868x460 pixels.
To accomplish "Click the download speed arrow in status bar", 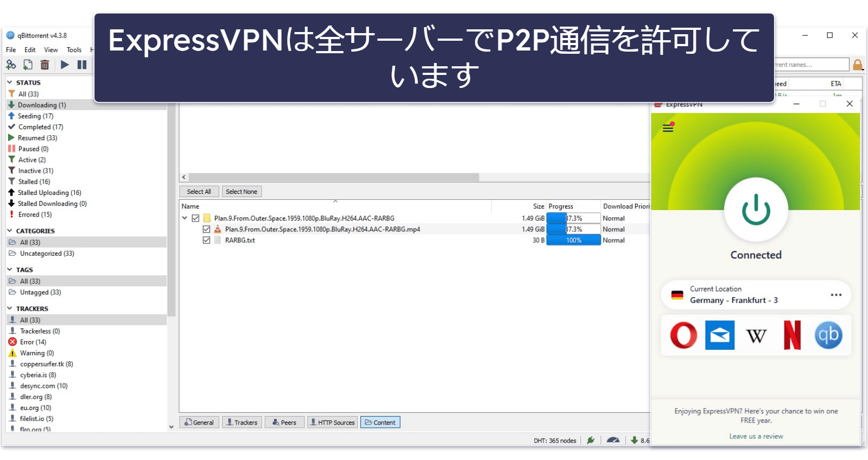I will point(634,440).
